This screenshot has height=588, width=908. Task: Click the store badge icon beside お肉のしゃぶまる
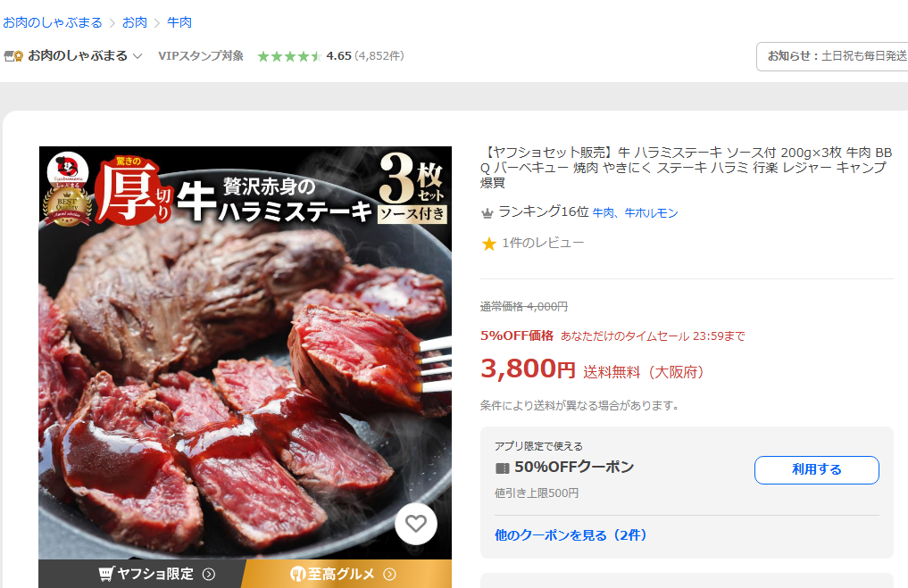[x=13, y=56]
